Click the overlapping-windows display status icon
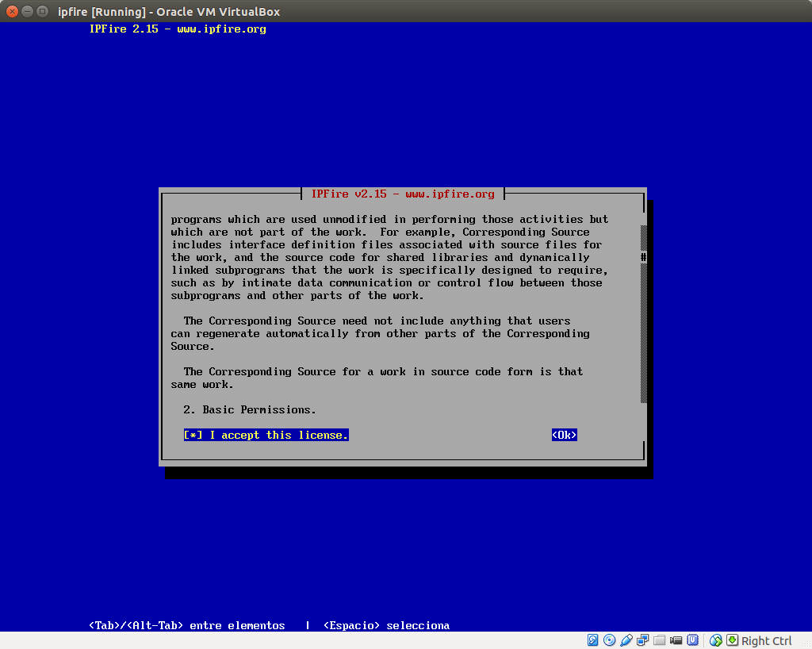This screenshot has width=812, height=649. 643,640
